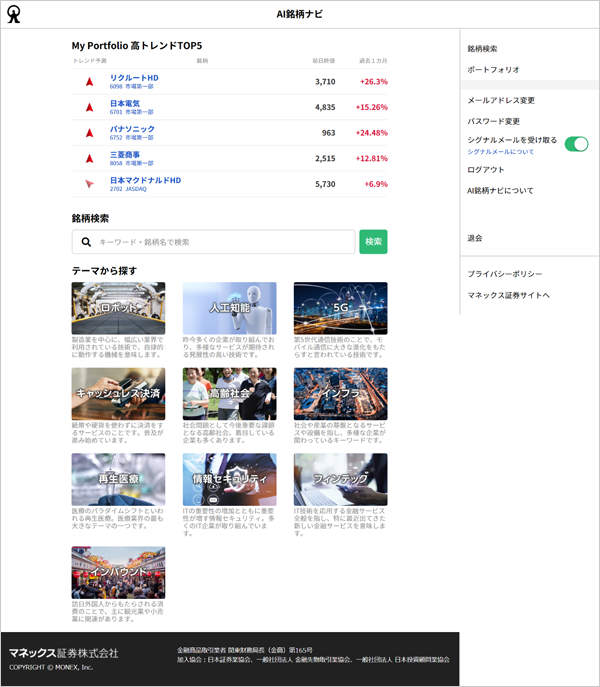
Task: Click the red up-trend arrow beside パナソニック
Action: (89, 133)
